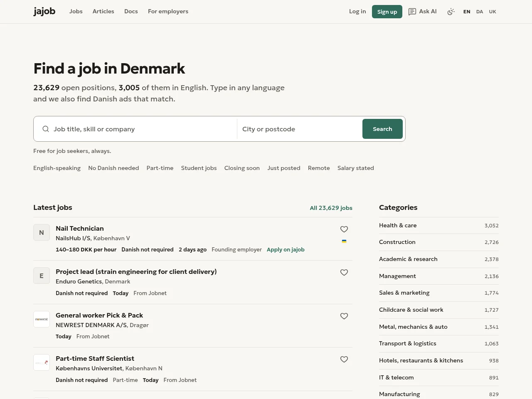Image resolution: width=532 pixels, height=399 pixels.
Task: Open For employers page
Action: 168,11
